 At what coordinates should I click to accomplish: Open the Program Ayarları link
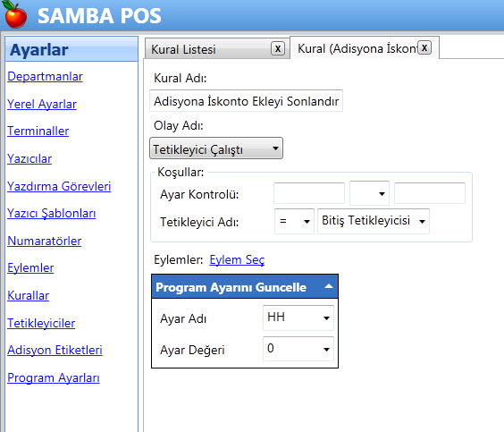coord(54,378)
